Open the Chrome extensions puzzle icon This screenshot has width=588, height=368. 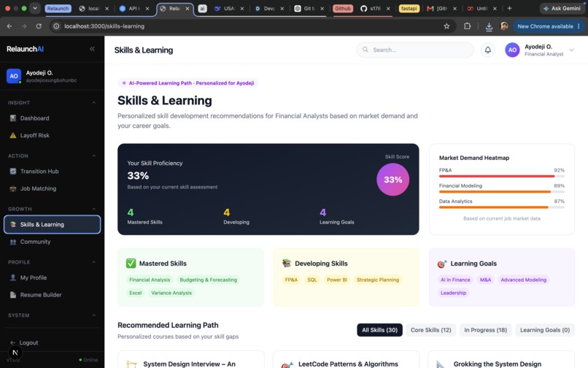[467, 26]
